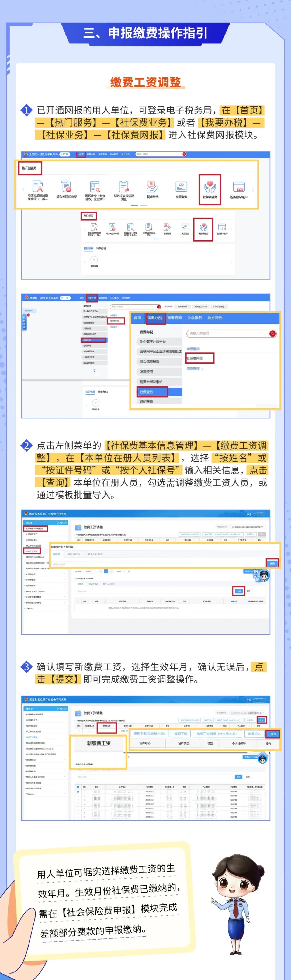291x980 pixels.
Task: Click 征纳互动 side widget in 我要办税 screenshot
Action: 25,322
